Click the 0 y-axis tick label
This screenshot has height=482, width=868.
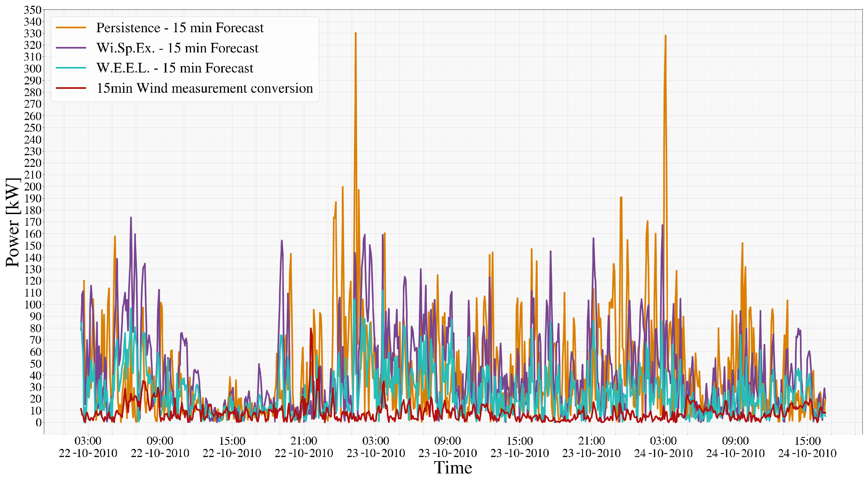pyautogui.click(x=38, y=422)
